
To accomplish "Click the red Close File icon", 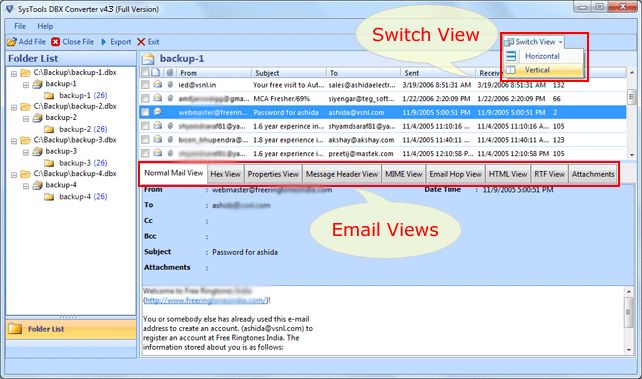I will (x=56, y=42).
